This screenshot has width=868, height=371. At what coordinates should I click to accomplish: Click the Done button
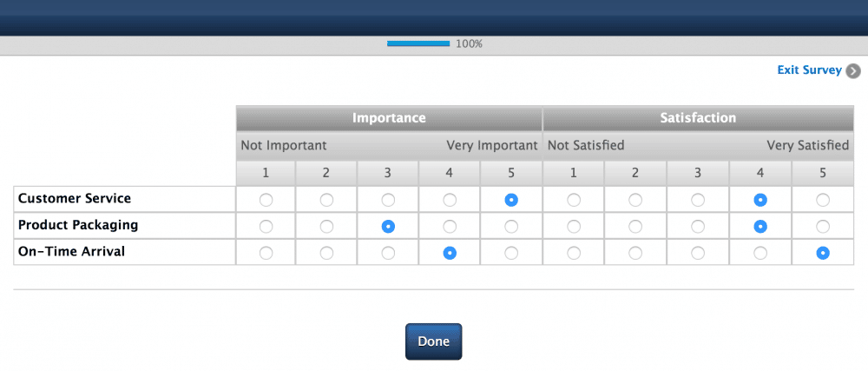pyautogui.click(x=433, y=341)
